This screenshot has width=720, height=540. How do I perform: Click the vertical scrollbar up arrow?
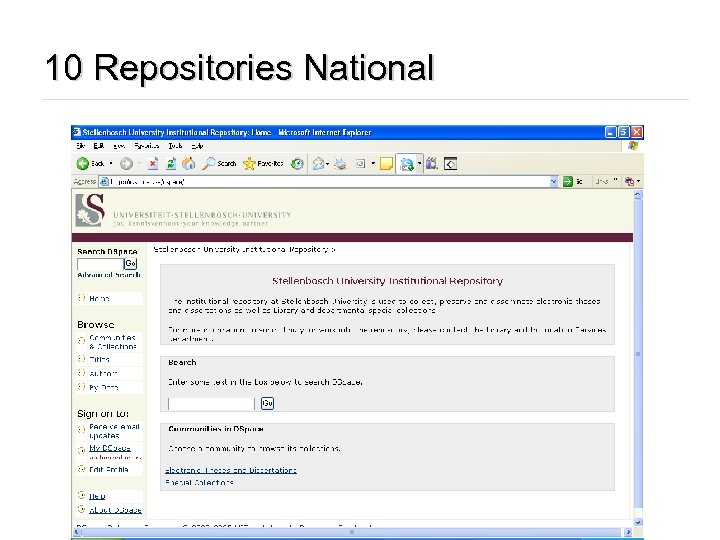coord(638,195)
